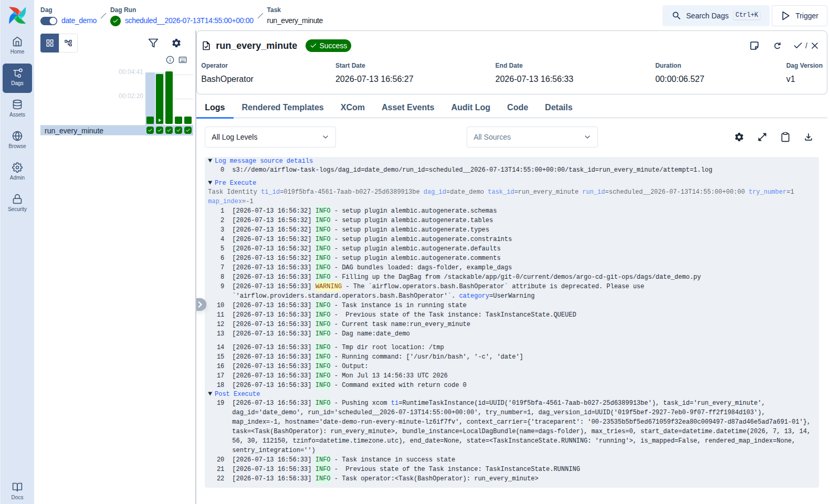Mark task instance as success or failed
This screenshot has width=830, height=504.
(x=806, y=46)
